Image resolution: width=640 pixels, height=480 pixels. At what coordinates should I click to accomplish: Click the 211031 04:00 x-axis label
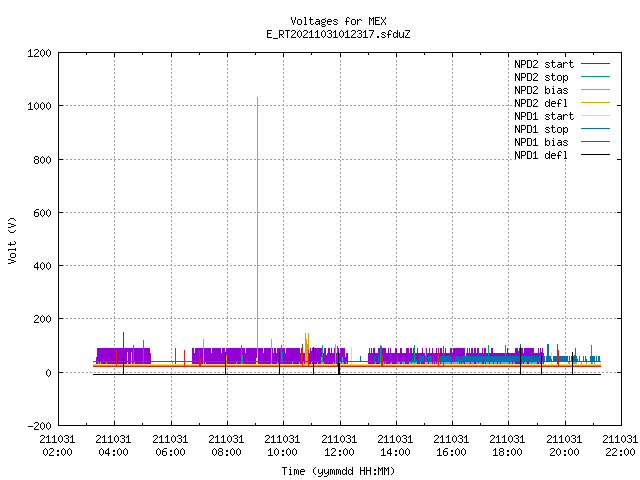pos(113,446)
